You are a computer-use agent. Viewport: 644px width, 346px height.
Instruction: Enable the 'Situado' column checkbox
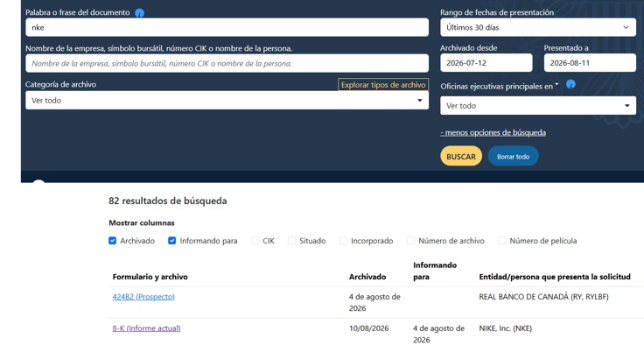291,241
